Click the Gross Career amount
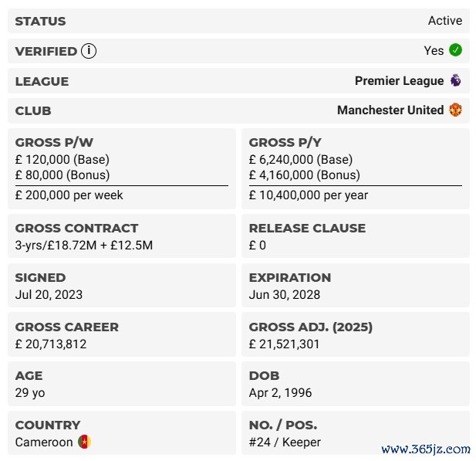This screenshot has height=461, width=476. (x=51, y=344)
